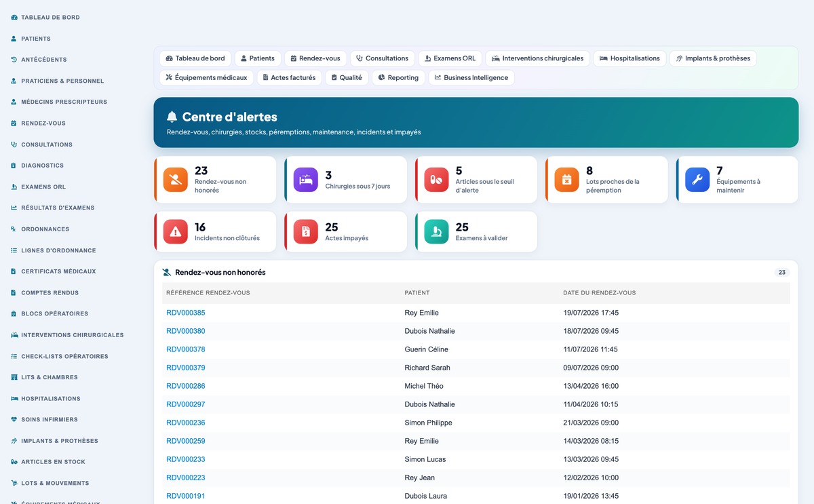Click the purple Chirurgies sous 7 jours icon
Image resolution: width=814 pixels, height=504 pixels.
306,180
